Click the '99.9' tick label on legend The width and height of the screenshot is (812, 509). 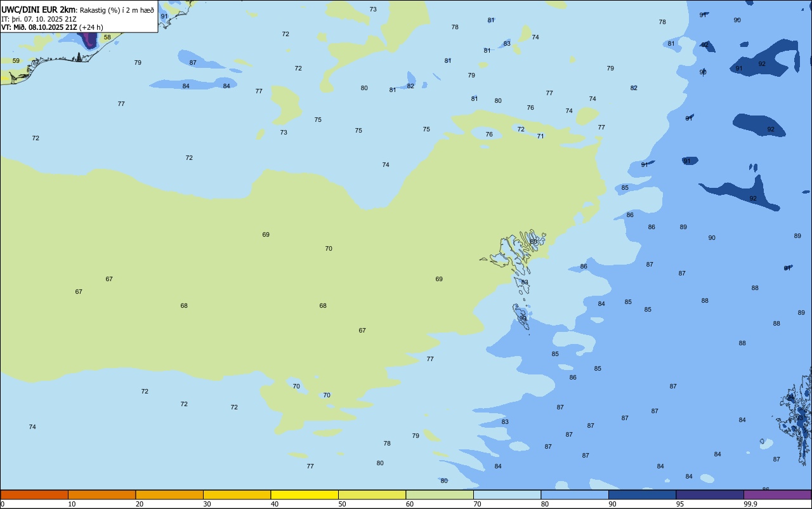pos(750,504)
